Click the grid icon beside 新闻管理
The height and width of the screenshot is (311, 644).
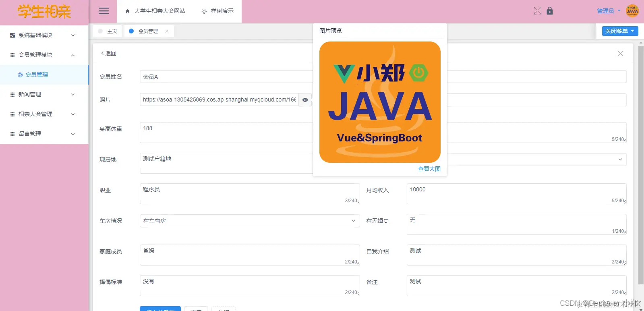(12, 95)
